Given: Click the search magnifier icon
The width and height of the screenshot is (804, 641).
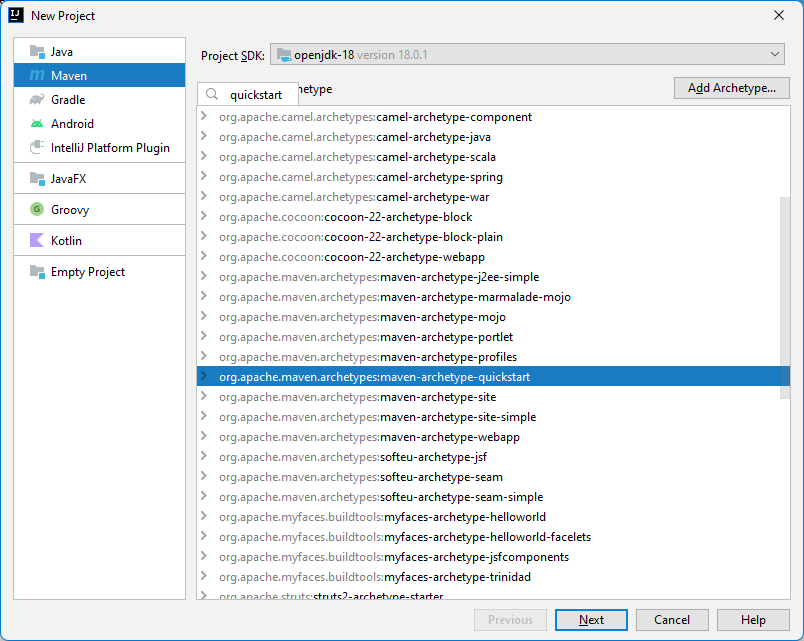Looking at the screenshot, I should pyautogui.click(x=211, y=92).
